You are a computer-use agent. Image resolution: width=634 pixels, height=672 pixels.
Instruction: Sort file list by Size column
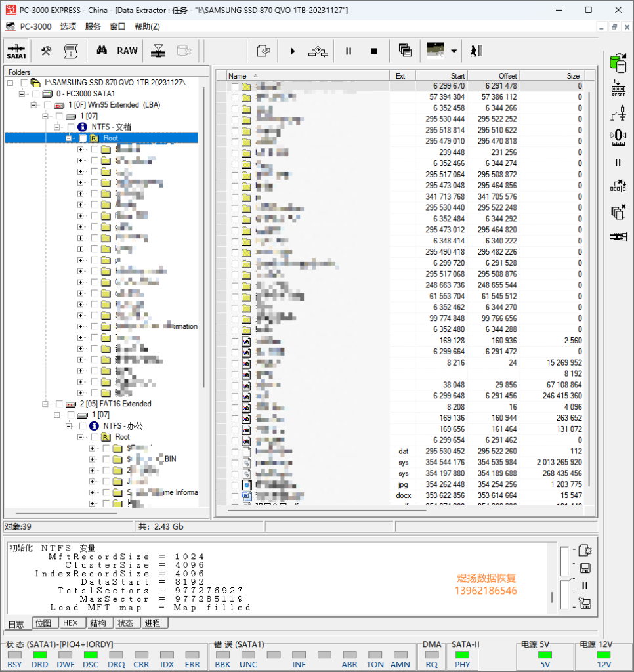pyautogui.click(x=552, y=76)
